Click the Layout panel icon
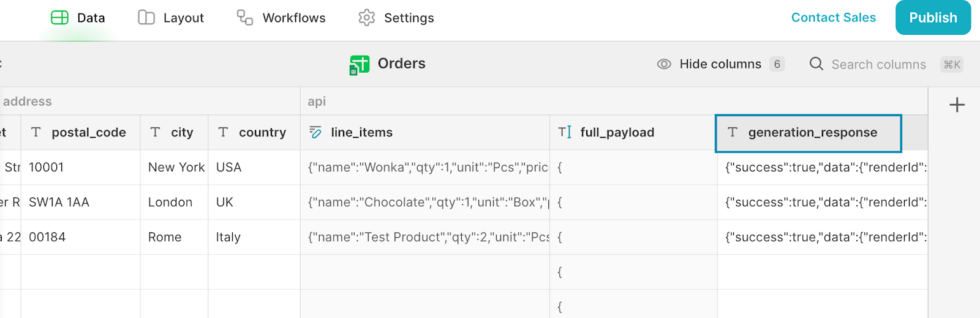 pos(146,18)
